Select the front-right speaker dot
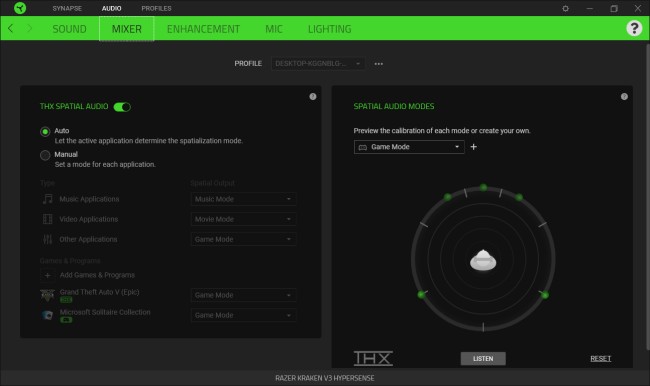Screen dimensions: 650x386 519,197
